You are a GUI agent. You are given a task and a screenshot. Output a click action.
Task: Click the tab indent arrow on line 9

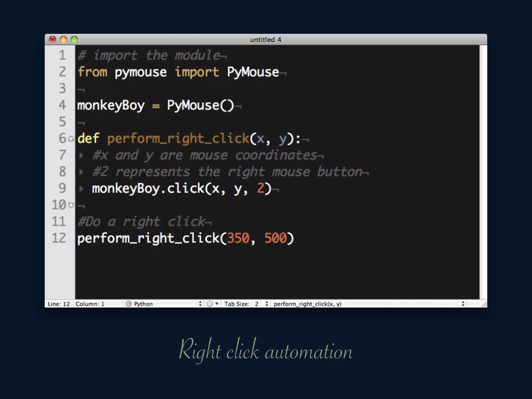click(81, 189)
